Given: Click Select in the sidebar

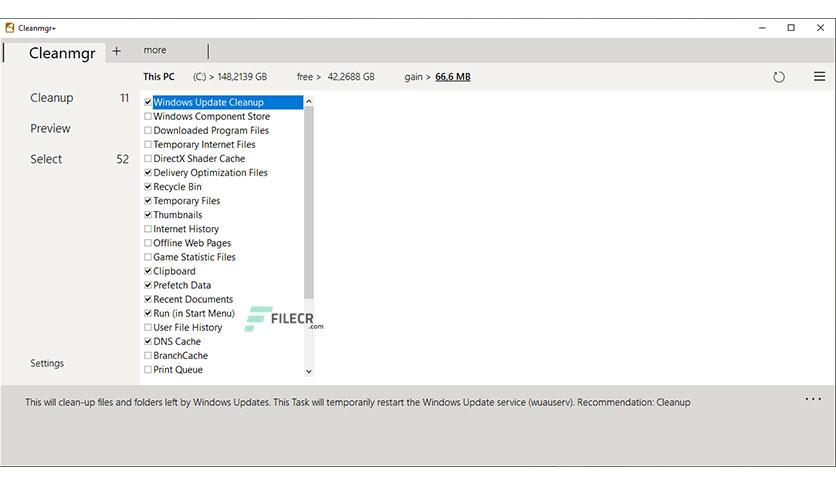Looking at the screenshot, I should (x=46, y=159).
